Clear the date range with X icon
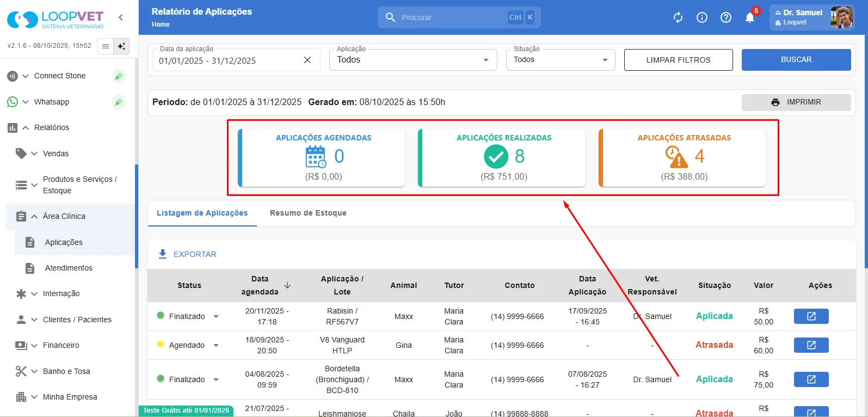The image size is (868, 417). (x=307, y=60)
